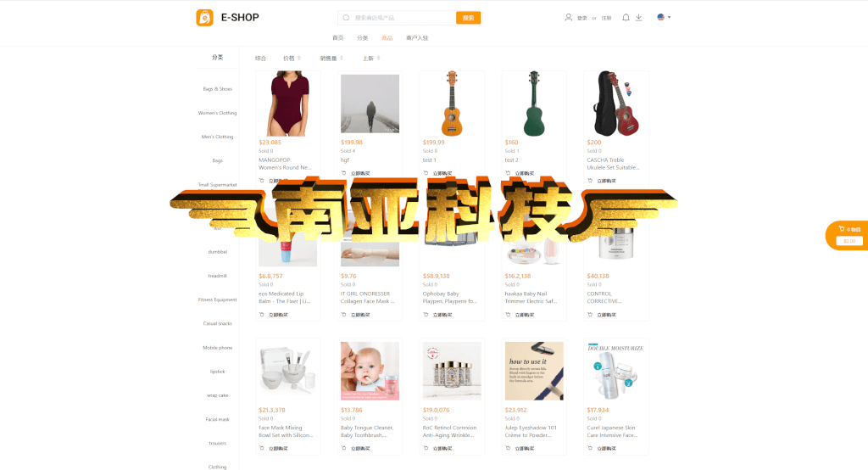868x470 pixels.
Task: Toggle the 上新 newest sort arrows
Action: click(x=379, y=59)
